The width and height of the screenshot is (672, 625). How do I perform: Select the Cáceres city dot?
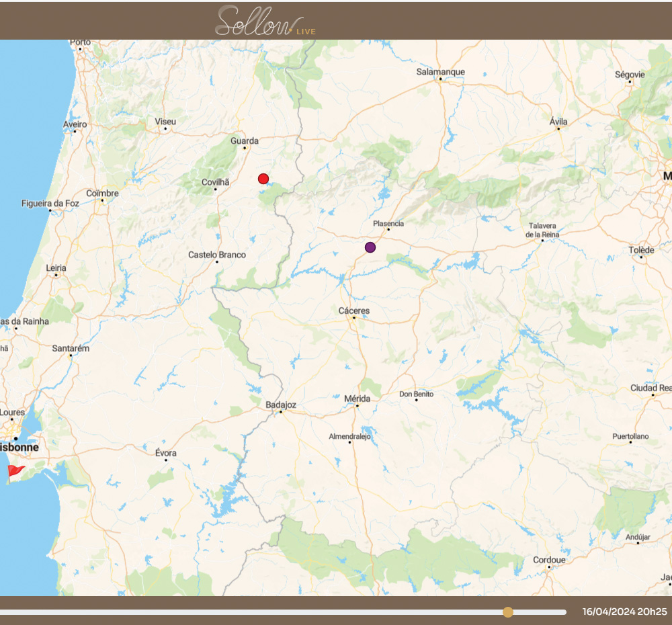(354, 318)
